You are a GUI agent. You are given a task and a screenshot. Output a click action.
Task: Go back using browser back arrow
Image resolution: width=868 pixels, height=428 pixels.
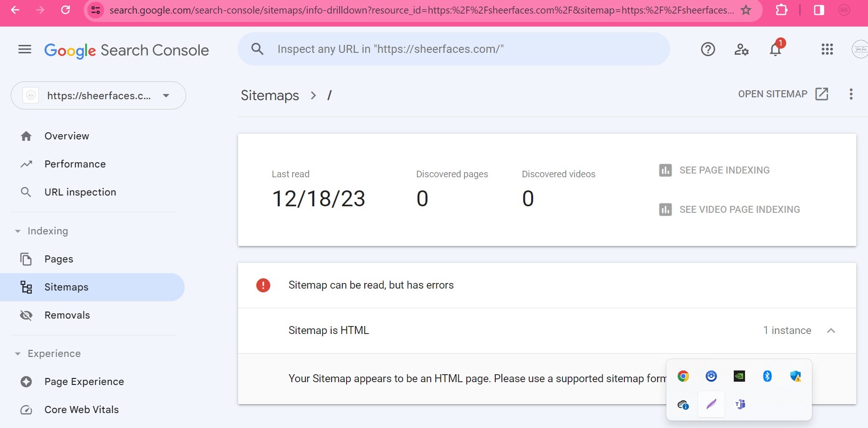[15, 10]
